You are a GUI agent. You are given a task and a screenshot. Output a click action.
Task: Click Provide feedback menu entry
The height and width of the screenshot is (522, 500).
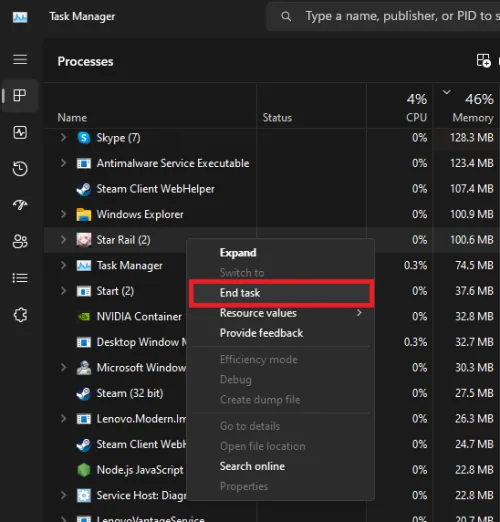coord(261,333)
